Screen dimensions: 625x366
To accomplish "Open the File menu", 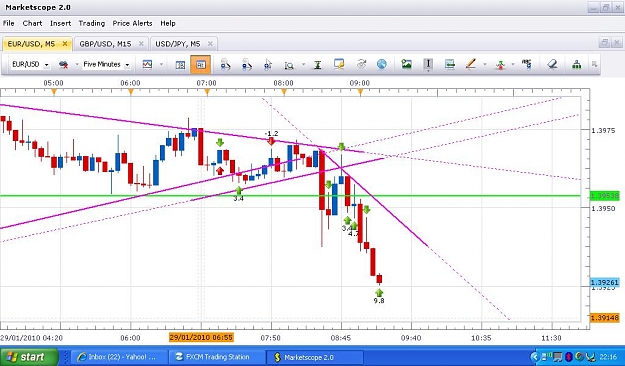I will 8,23.
